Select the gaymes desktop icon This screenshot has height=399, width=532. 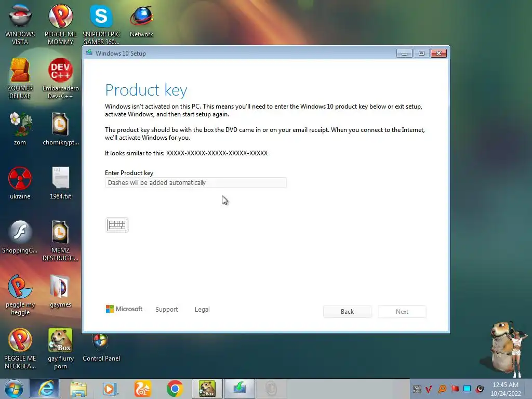[60, 291]
